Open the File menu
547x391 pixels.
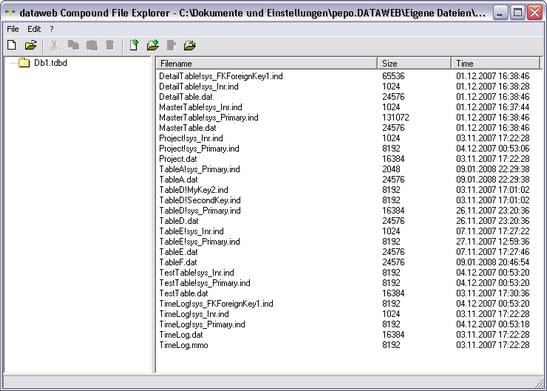[x=13, y=29]
